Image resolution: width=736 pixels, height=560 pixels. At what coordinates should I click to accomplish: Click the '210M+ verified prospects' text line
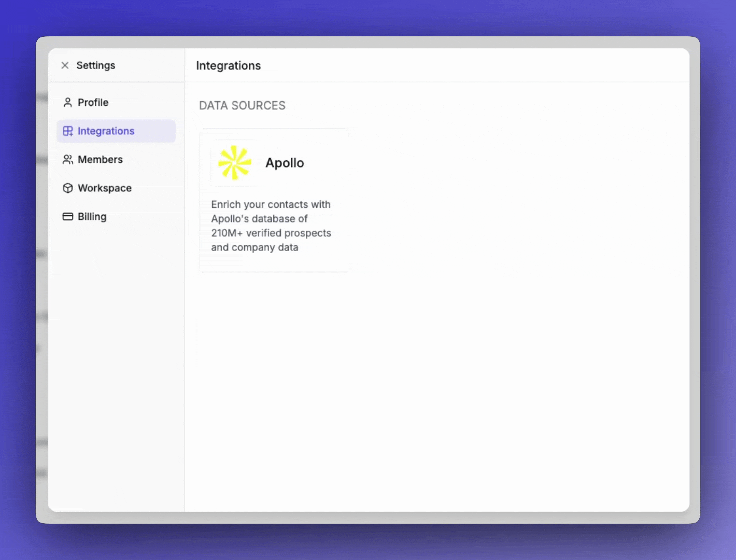pos(271,233)
